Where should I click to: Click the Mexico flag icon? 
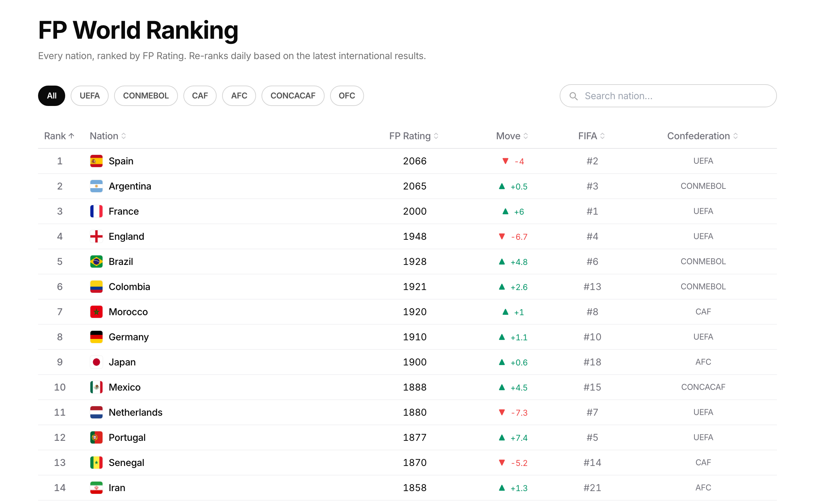tap(96, 387)
